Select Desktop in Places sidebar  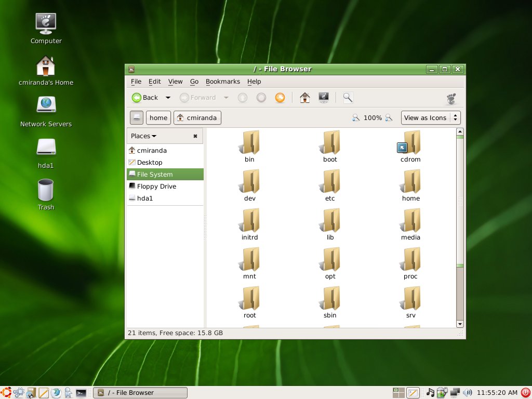(165, 162)
